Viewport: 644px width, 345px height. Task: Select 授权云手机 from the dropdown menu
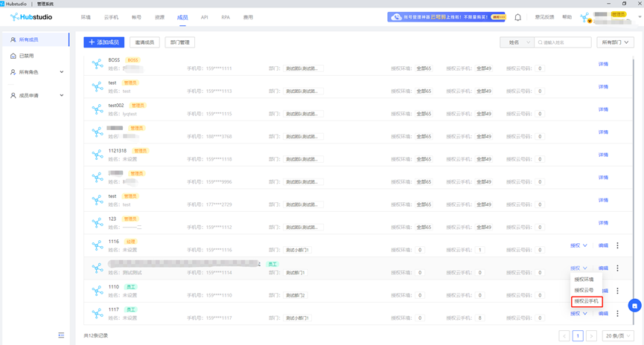[587, 301]
